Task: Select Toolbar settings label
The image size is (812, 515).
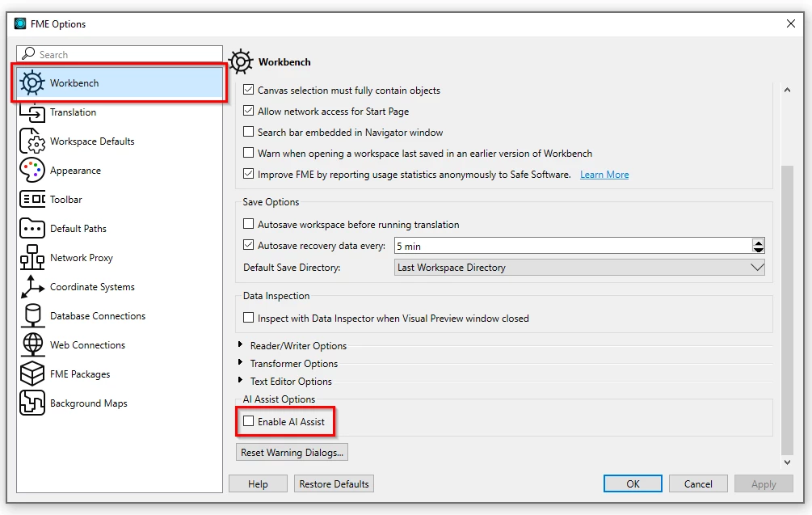Action: pos(66,200)
